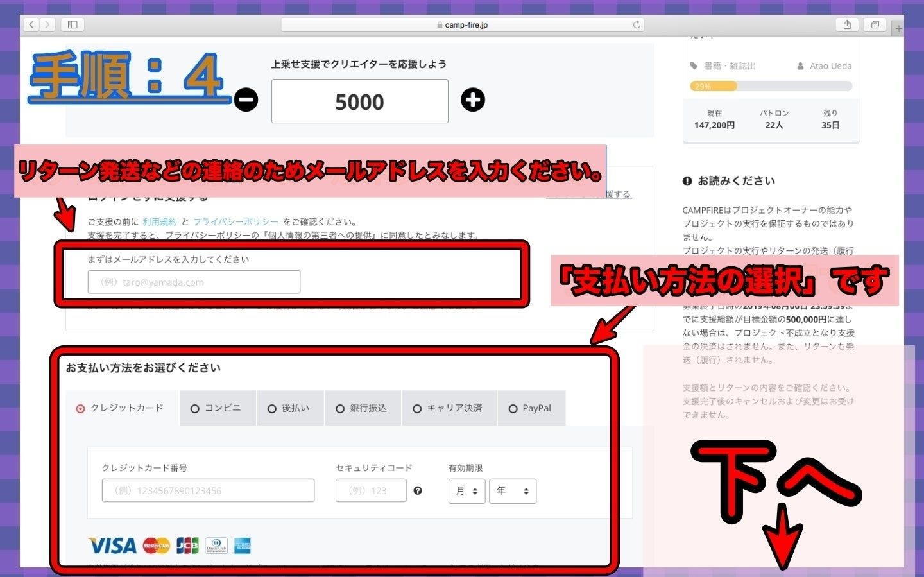Click the 29% funding progress bar
Viewport: 924px width, 577px height.
[x=771, y=86]
